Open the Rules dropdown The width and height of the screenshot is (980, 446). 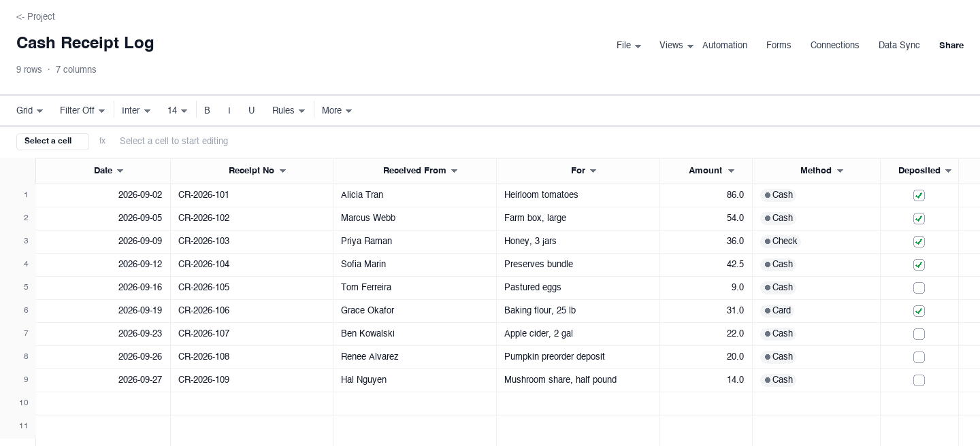[x=289, y=110]
